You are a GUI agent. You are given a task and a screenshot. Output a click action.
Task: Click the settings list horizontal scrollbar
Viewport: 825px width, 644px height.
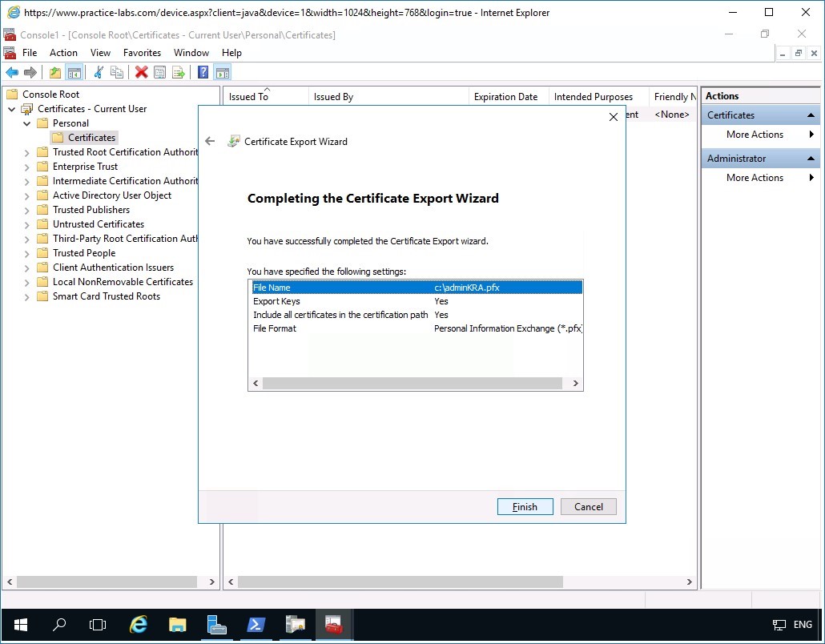[415, 384]
